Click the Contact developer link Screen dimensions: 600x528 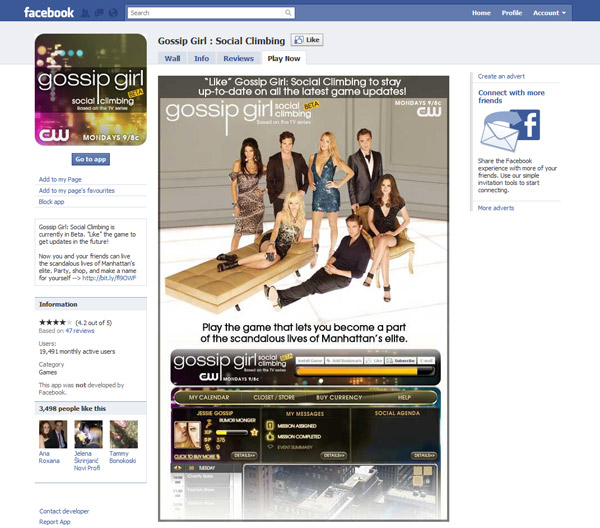64,511
